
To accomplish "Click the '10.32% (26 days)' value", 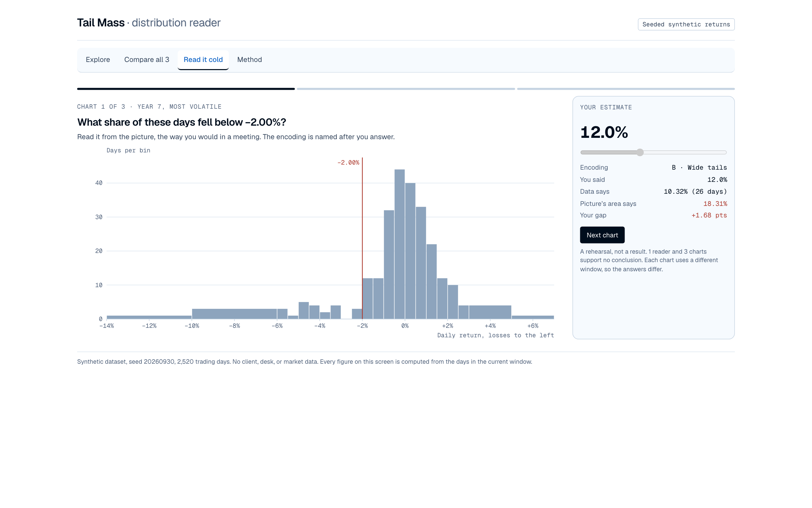I will (695, 192).
